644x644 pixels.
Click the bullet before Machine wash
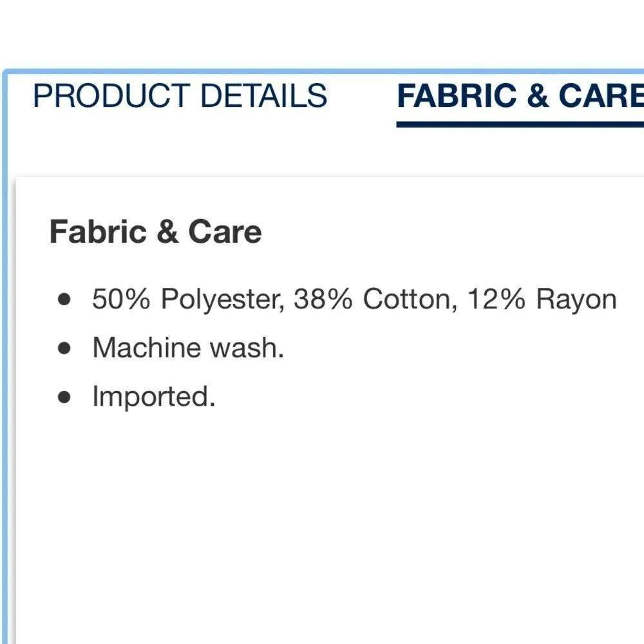[x=63, y=348]
